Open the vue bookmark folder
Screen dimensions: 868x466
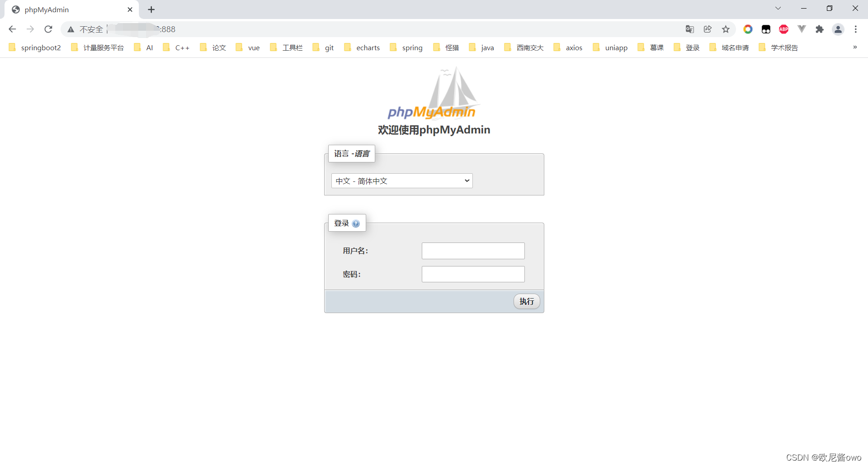click(x=248, y=48)
